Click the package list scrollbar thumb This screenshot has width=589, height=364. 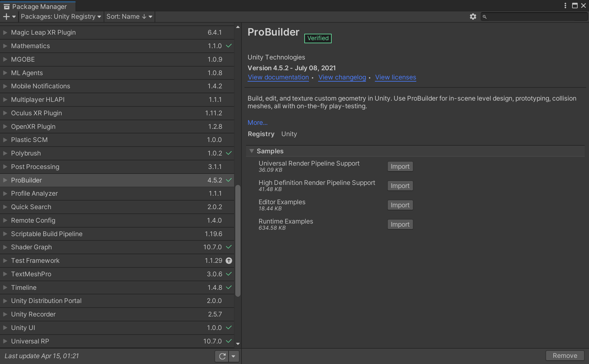[238, 241]
